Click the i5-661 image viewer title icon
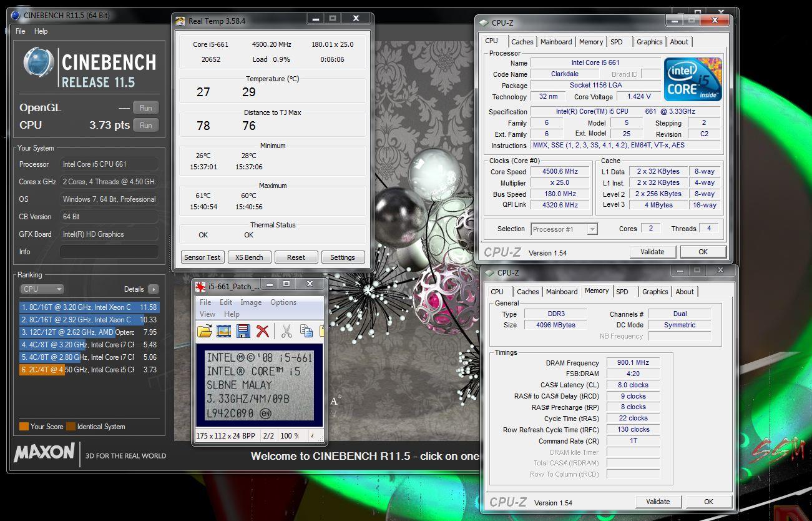 [x=200, y=287]
